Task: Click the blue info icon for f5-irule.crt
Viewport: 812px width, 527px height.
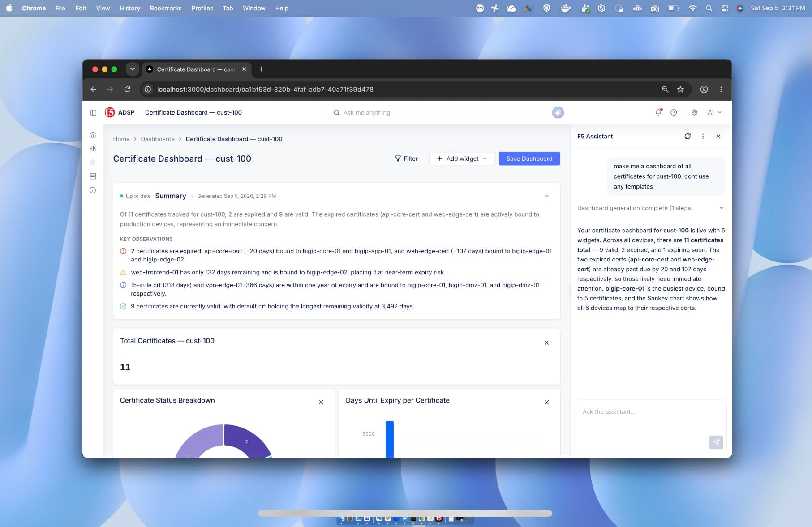Action: [x=123, y=285]
